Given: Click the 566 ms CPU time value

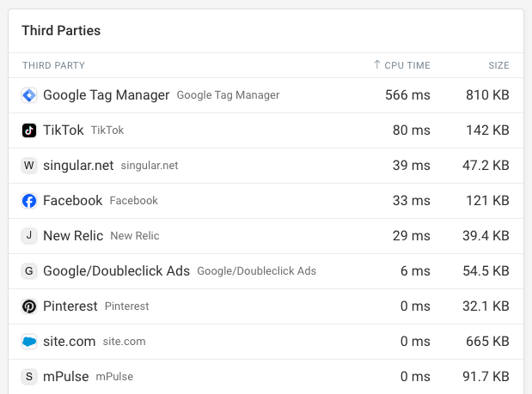Looking at the screenshot, I should 407,95.
